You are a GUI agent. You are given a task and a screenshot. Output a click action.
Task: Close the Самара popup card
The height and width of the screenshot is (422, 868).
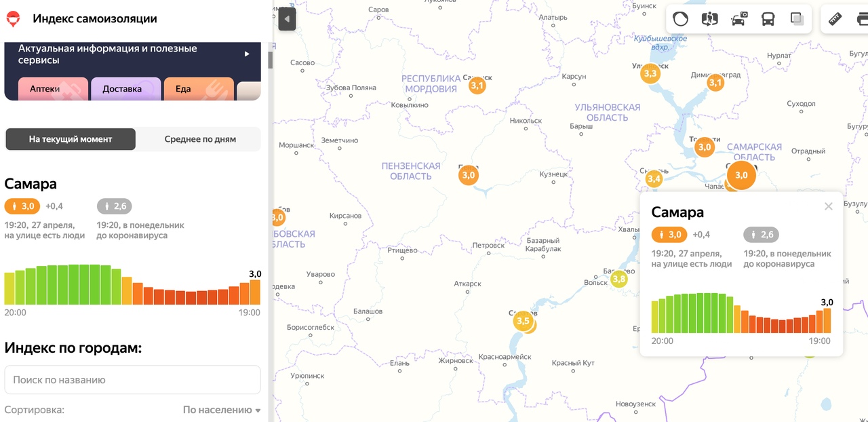tap(828, 206)
